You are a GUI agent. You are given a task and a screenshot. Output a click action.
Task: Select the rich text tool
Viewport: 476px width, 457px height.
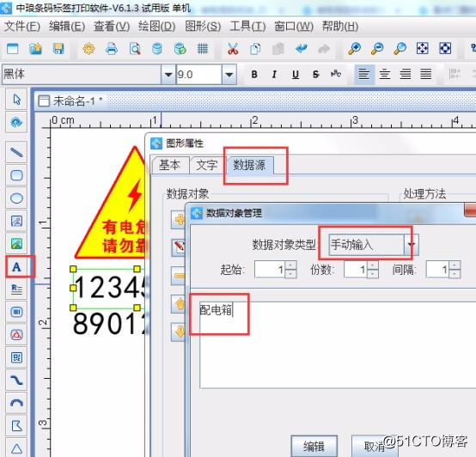[x=16, y=289]
